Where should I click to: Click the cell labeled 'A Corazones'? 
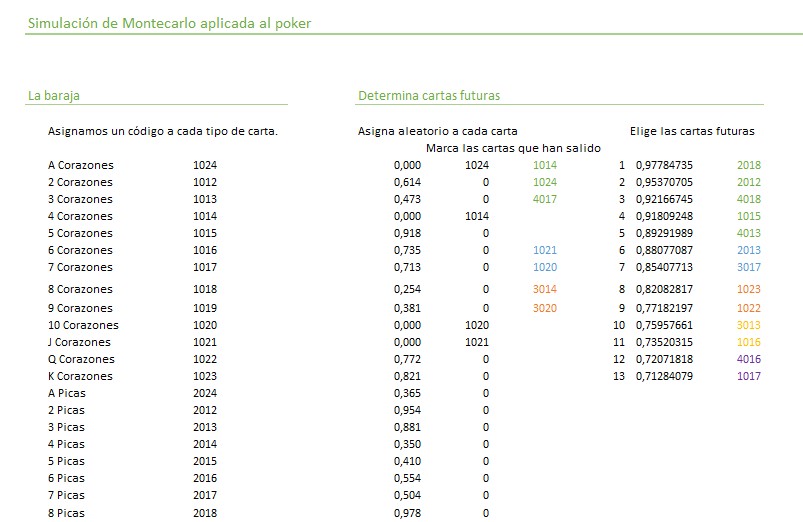81,165
